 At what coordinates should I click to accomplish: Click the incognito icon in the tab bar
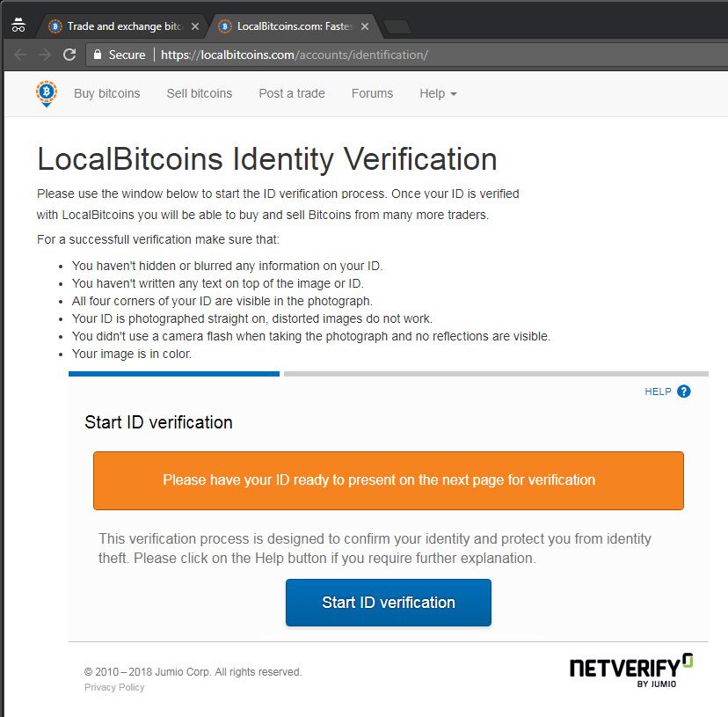click(18, 26)
